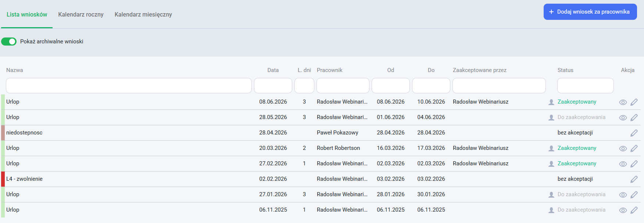Image resolution: width=644 pixels, height=223 pixels.
Task: Edit the Urlop request dated 27.02.2026
Action: click(x=634, y=164)
